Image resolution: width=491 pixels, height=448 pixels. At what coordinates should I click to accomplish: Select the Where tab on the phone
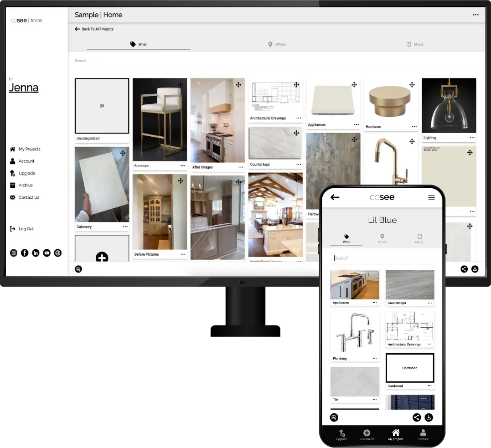coord(382,237)
